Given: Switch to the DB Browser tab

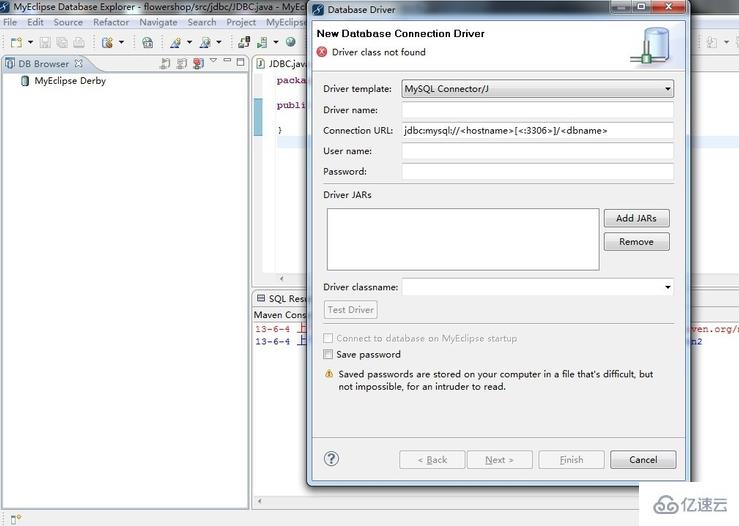Looking at the screenshot, I should (43, 64).
